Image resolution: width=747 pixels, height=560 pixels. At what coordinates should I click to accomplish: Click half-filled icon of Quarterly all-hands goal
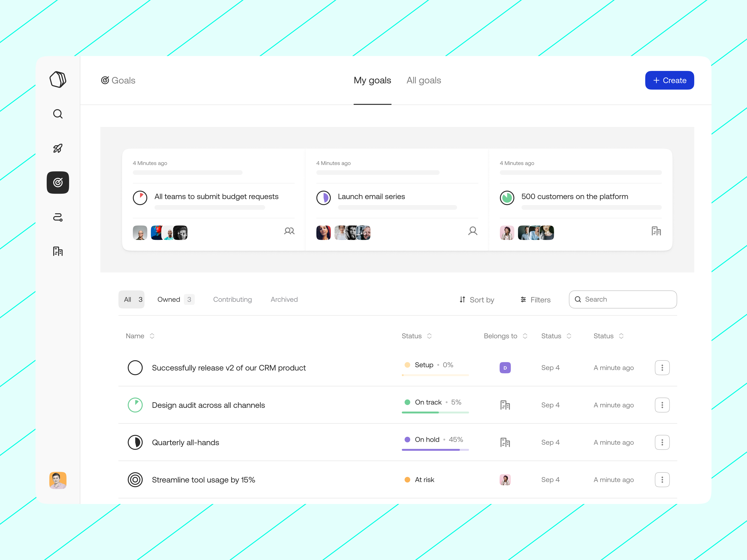[x=135, y=443]
